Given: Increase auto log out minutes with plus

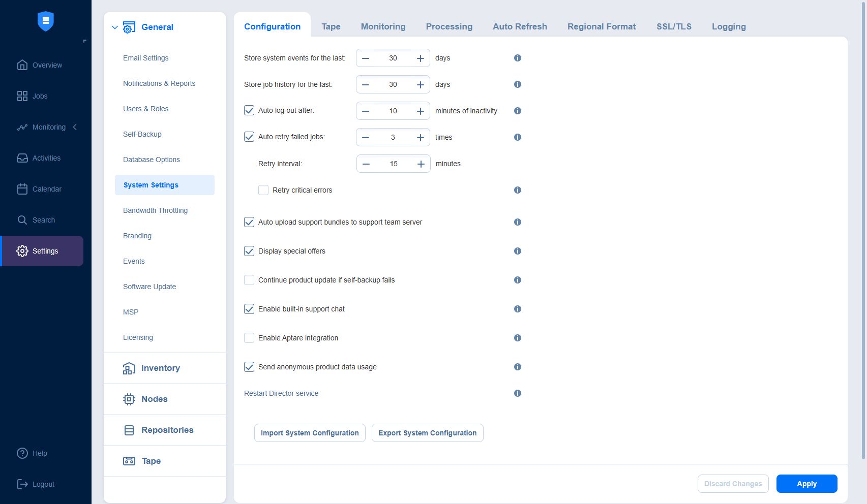Looking at the screenshot, I should tap(421, 111).
